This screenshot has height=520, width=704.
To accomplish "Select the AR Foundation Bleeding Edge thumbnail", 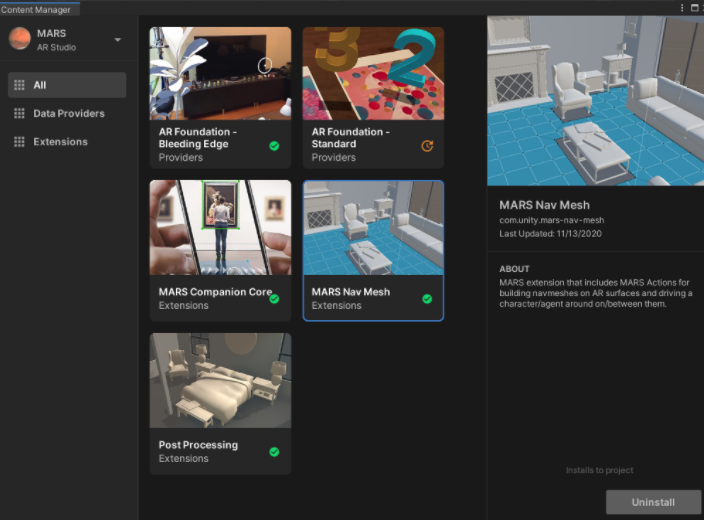I will click(x=220, y=72).
